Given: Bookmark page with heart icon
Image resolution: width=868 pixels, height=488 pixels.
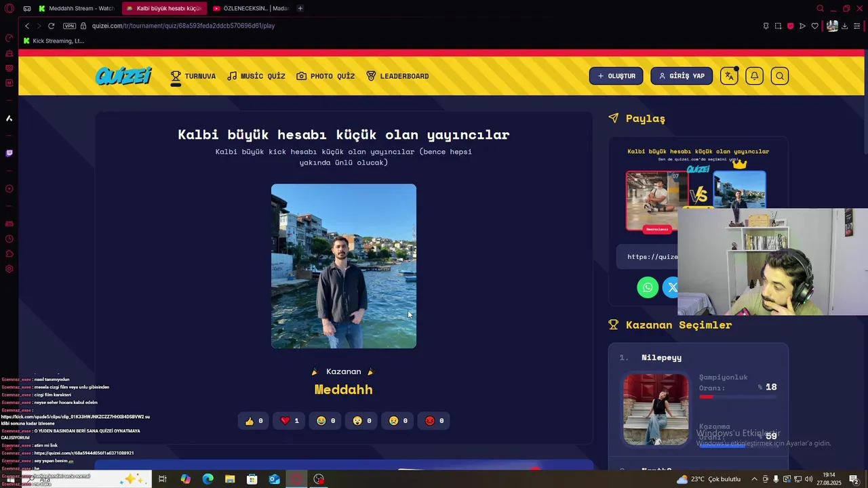Looking at the screenshot, I should [814, 26].
